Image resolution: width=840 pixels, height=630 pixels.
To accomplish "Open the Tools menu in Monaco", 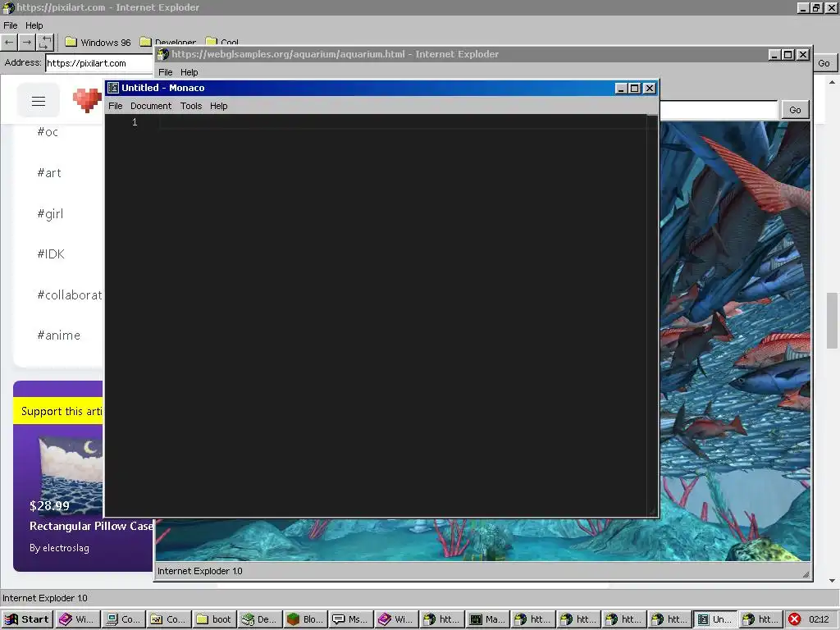I will pos(190,106).
